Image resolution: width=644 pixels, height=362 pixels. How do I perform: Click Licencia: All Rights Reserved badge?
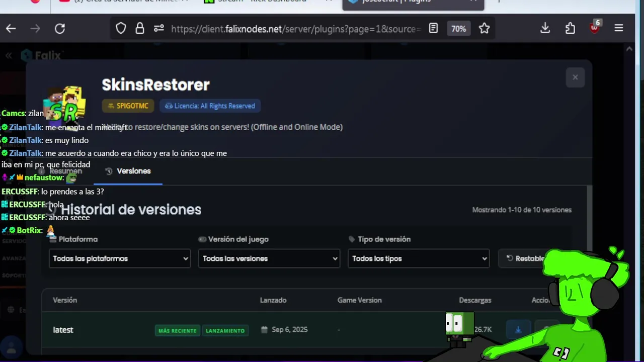[x=210, y=106]
